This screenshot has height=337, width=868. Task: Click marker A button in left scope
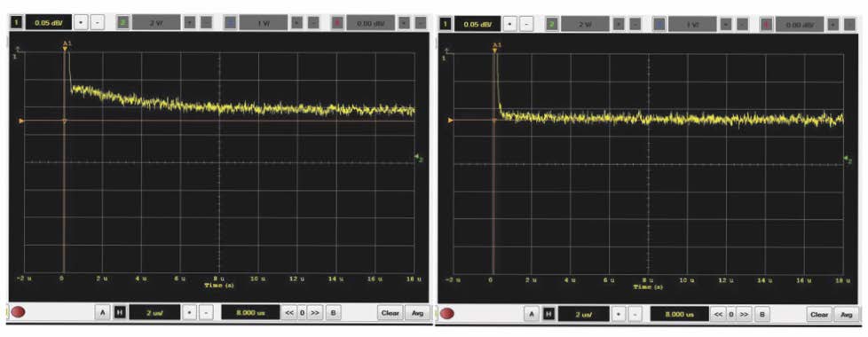tap(102, 313)
